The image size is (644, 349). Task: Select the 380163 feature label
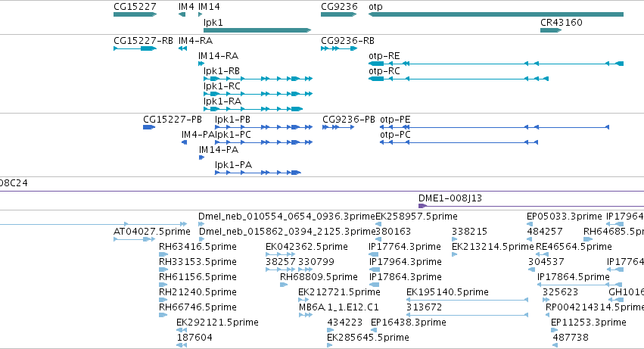click(393, 232)
